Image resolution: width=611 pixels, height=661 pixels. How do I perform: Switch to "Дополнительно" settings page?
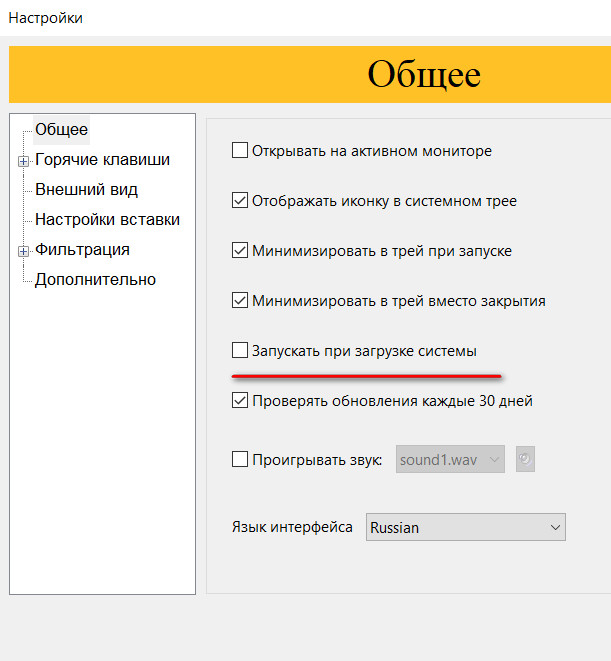[95, 279]
